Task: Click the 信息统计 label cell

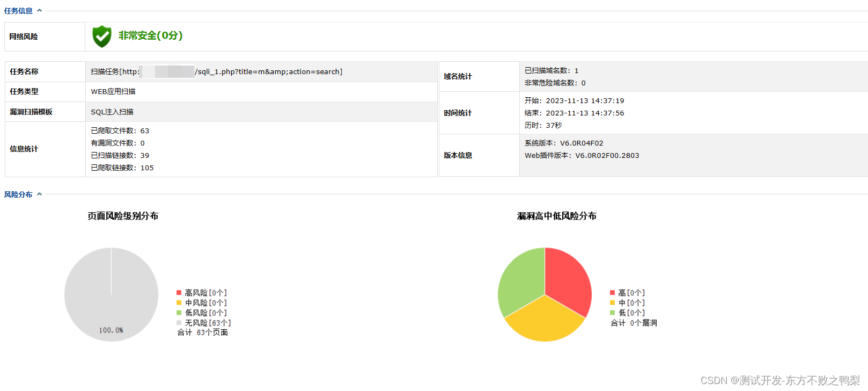Action: tap(45, 149)
